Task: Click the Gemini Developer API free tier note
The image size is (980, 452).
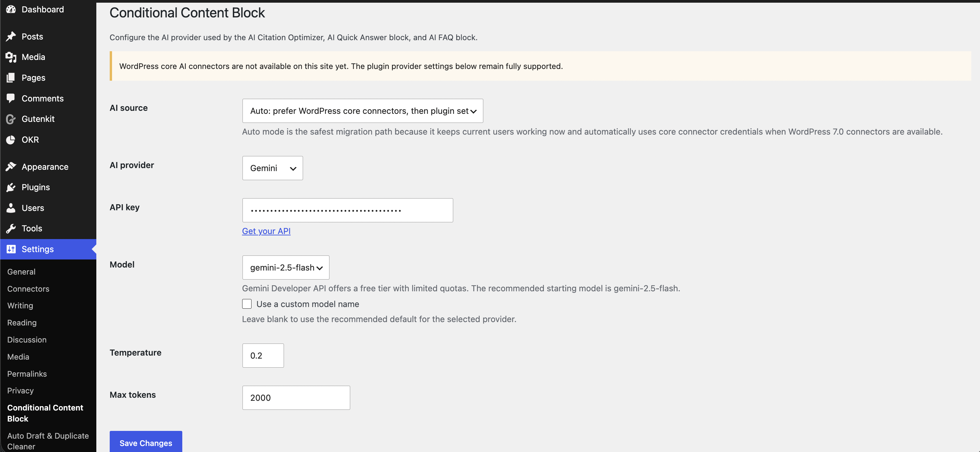Action: [x=461, y=288]
